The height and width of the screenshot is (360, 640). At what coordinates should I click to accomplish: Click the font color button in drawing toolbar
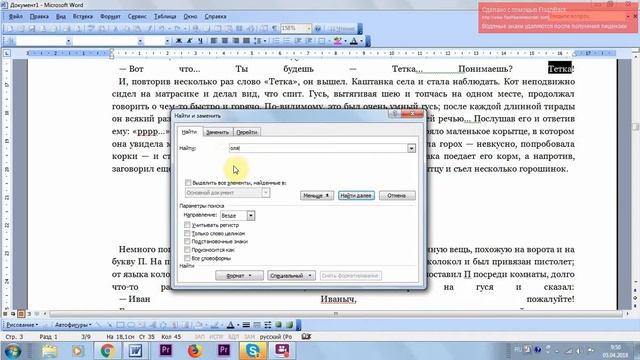tap(231, 325)
